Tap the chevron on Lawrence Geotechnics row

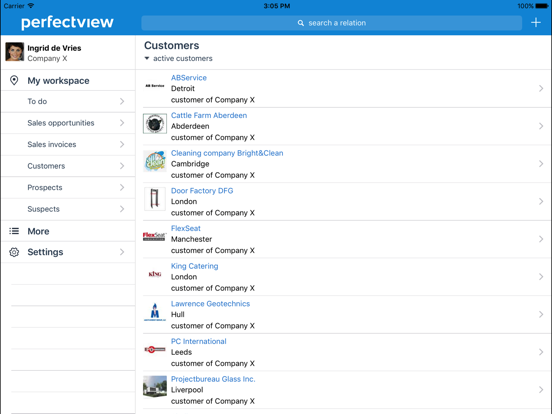(541, 314)
